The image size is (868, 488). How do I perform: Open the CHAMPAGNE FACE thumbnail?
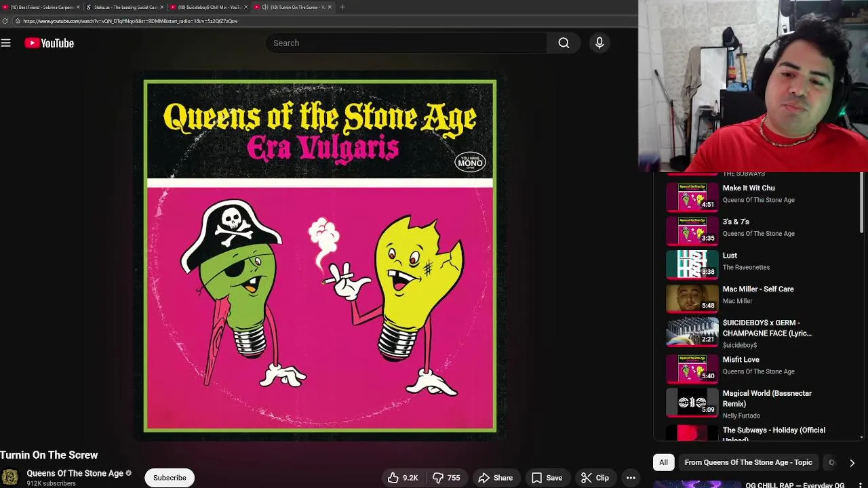(x=692, y=331)
